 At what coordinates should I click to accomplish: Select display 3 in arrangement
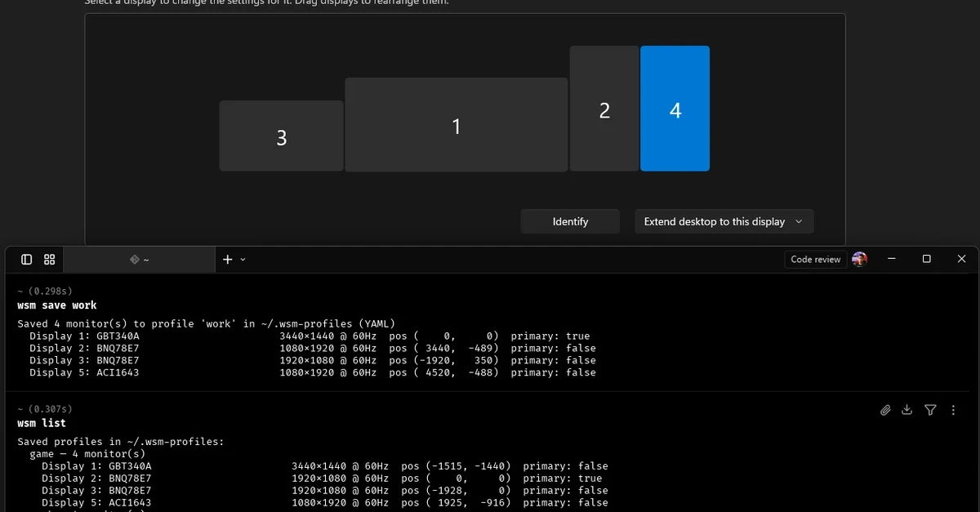pyautogui.click(x=281, y=136)
